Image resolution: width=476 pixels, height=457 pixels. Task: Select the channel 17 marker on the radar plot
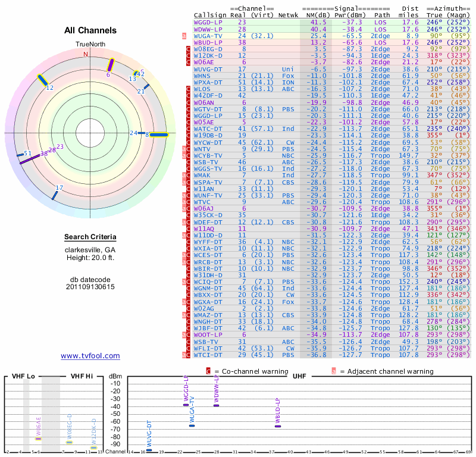tap(55, 195)
